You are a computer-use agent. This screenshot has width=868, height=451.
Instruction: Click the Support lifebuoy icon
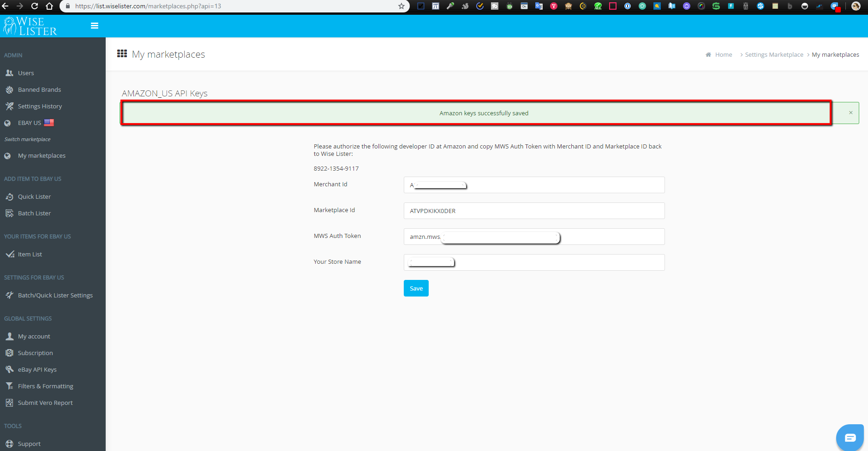click(9, 444)
